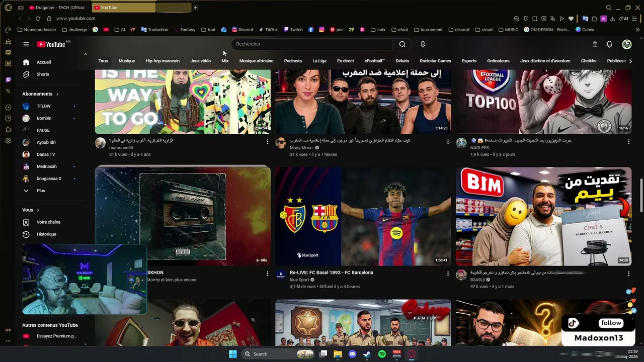
Task: Click the Windows Start button
Action: coord(233,354)
